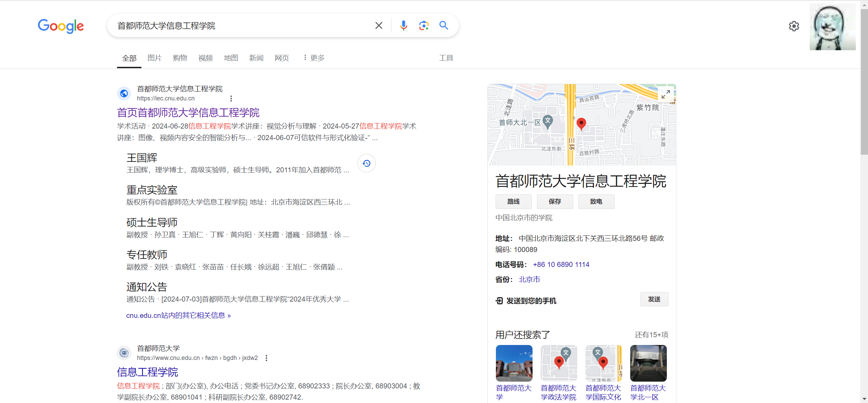Call phone number +86 10 6890 1114
868x403 pixels.
tap(561, 265)
